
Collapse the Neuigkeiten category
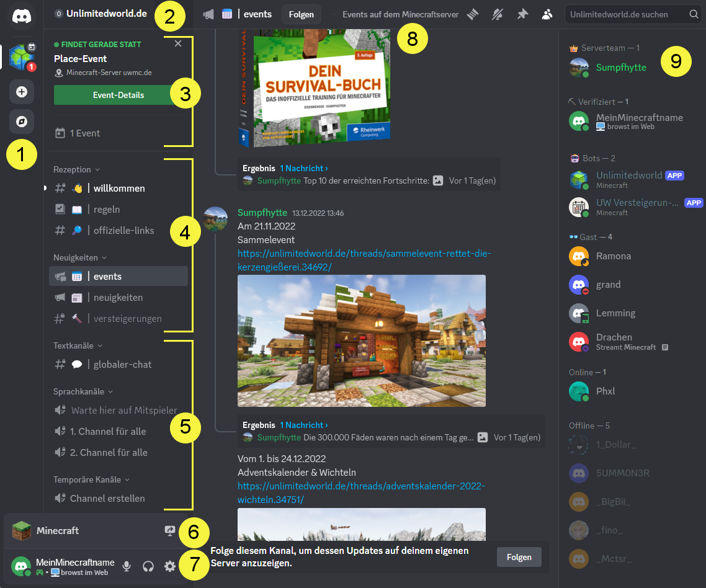[x=80, y=257]
